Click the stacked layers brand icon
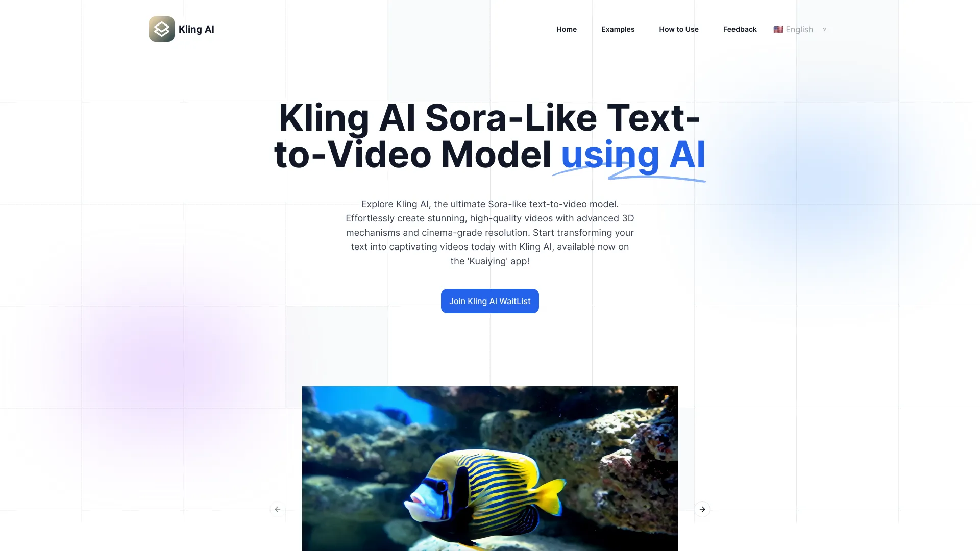Viewport: 980px width, 551px height. pyautogui.click(x=161, y=29)
